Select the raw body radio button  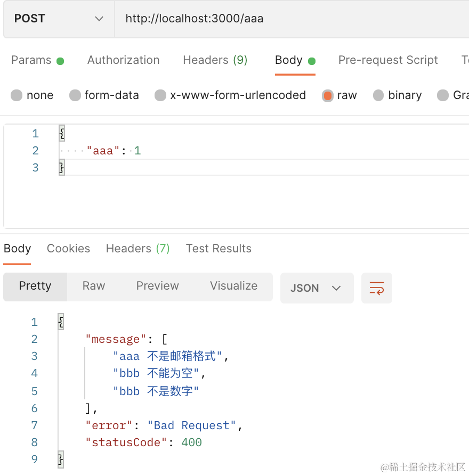(x=328, y=95)
